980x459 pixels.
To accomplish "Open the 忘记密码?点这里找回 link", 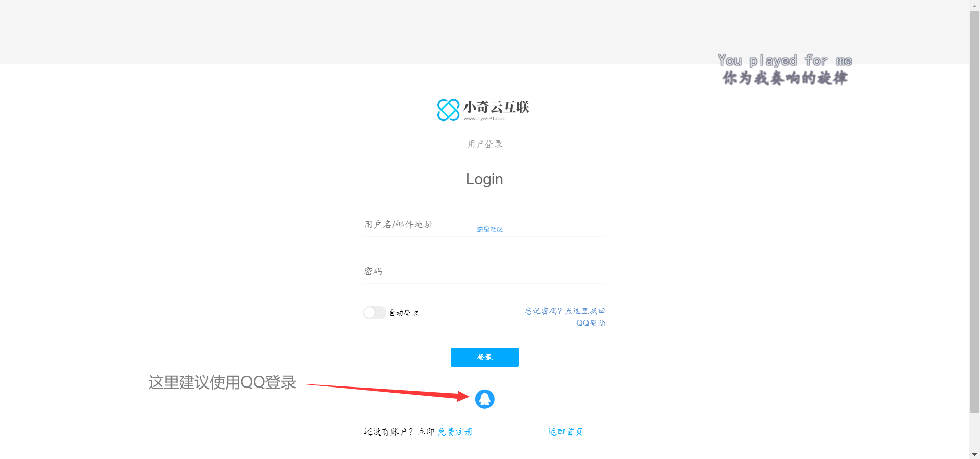I will (565, 311).
